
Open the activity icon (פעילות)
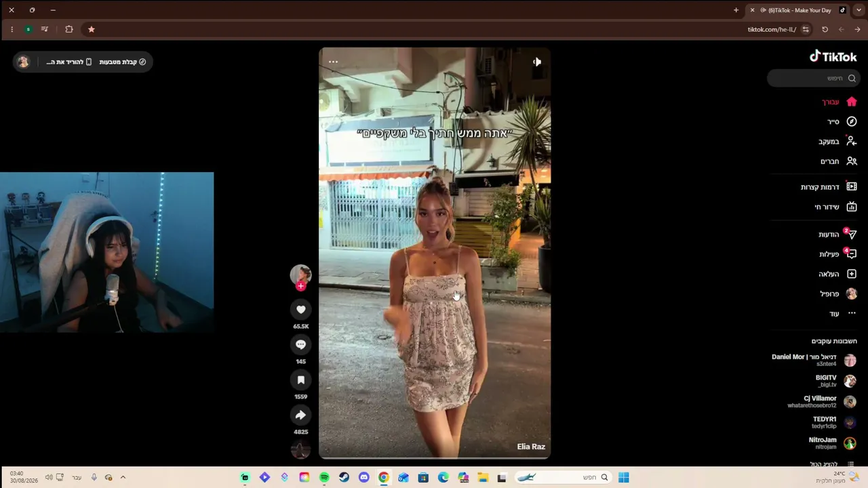852,254
